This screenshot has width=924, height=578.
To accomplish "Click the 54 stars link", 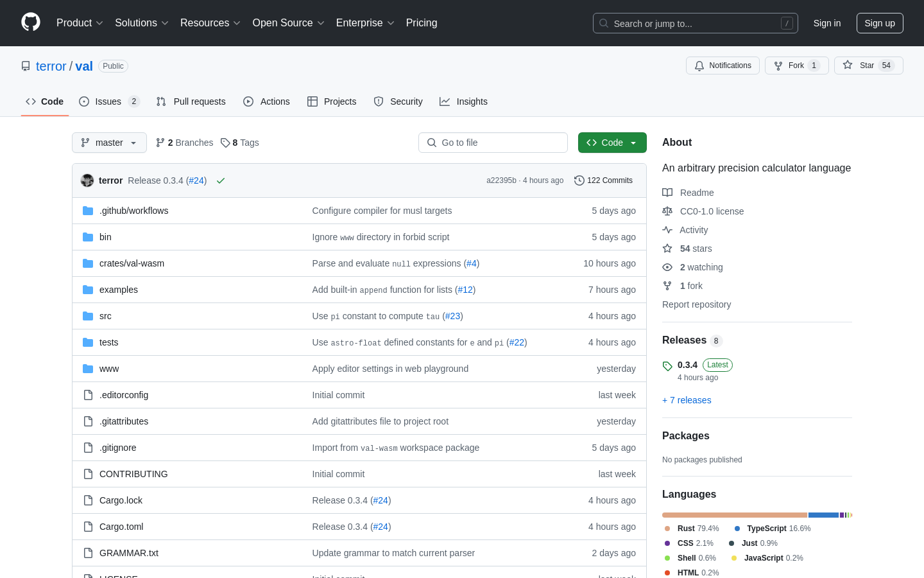I will click(696, 249).
